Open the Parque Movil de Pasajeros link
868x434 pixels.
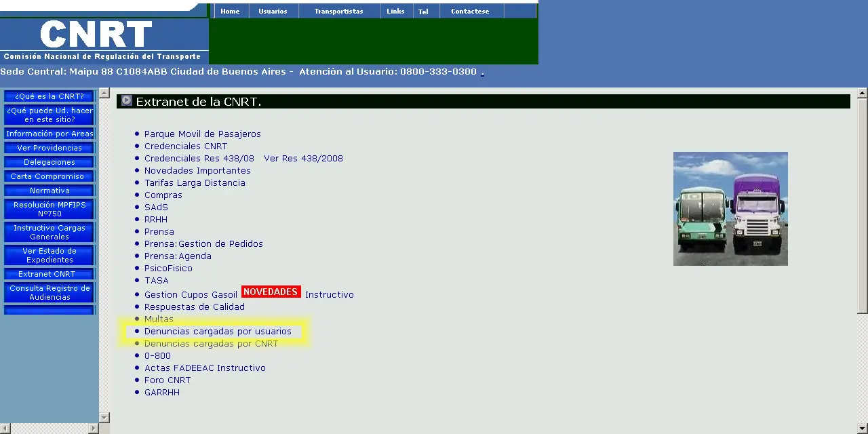(202, 134)
